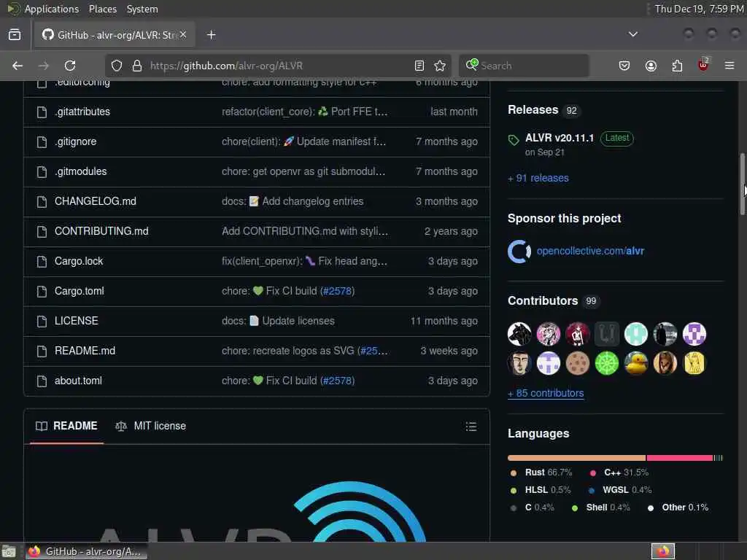Open the tracking protection shield icon

point(117,66)
